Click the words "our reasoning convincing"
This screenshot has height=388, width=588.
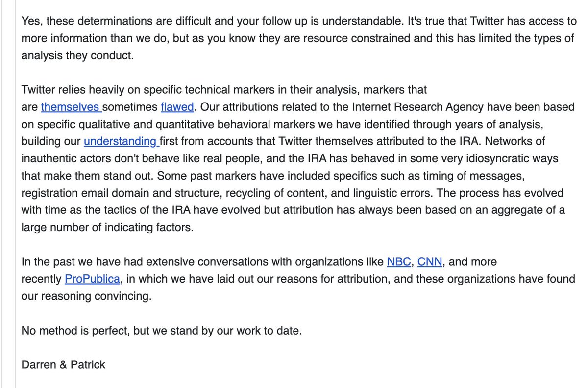pyautogui.click(x=86, y=297)
